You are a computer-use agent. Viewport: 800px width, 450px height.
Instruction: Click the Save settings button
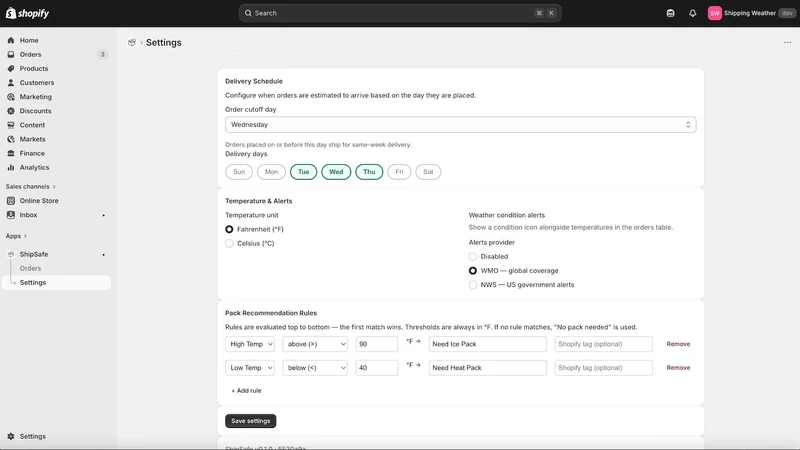251,421
